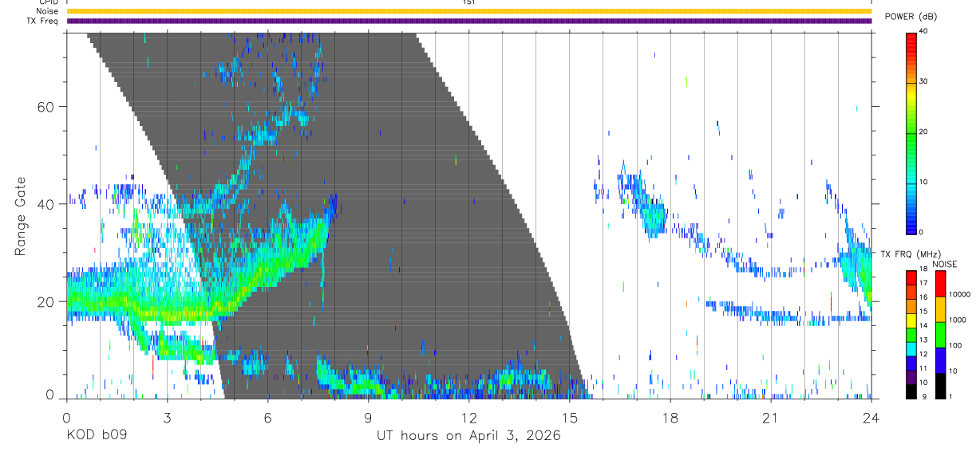Screen dimensions: 980x452
Task: Click the x-axis tick label '21'
Action: (x=770, y=419)
